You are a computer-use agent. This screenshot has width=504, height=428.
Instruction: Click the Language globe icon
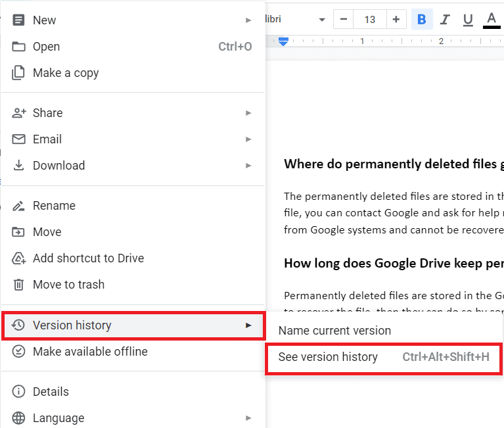tap(18, 417)
